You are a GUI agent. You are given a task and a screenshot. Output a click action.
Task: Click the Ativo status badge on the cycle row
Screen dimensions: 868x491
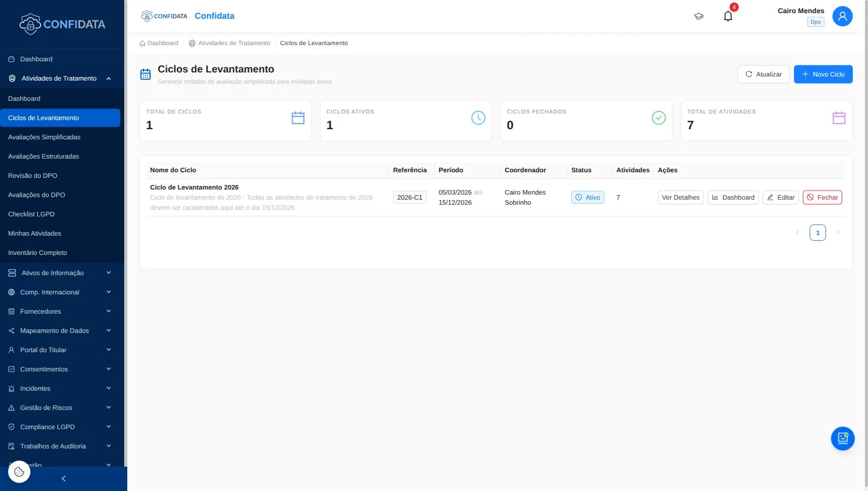(x=587, y=197)
